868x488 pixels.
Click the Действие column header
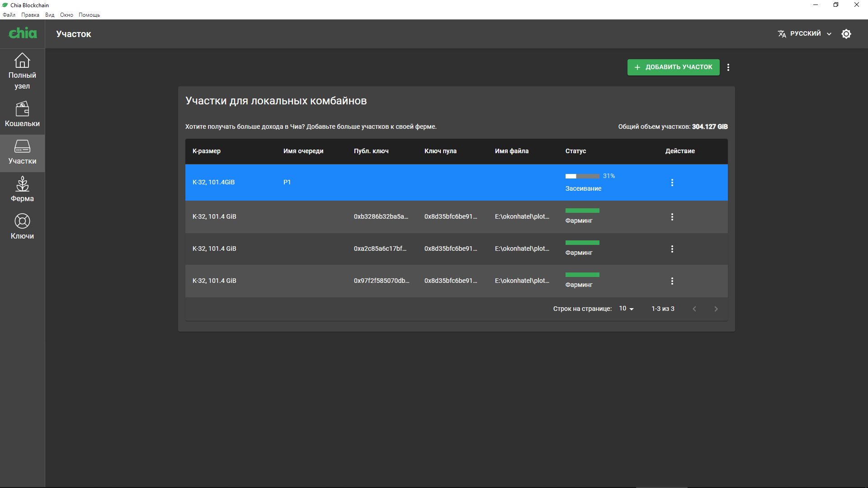[680, 151]
